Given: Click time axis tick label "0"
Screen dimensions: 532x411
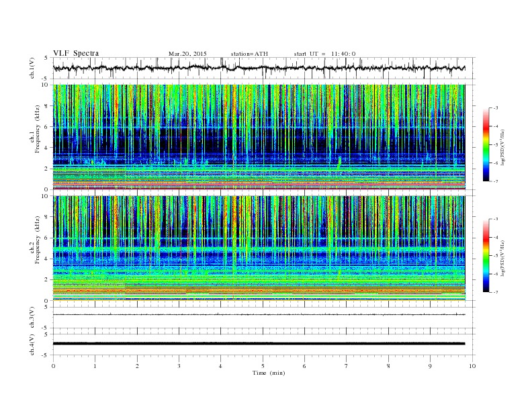Looking at the screenshot, I should click(53, 366).
